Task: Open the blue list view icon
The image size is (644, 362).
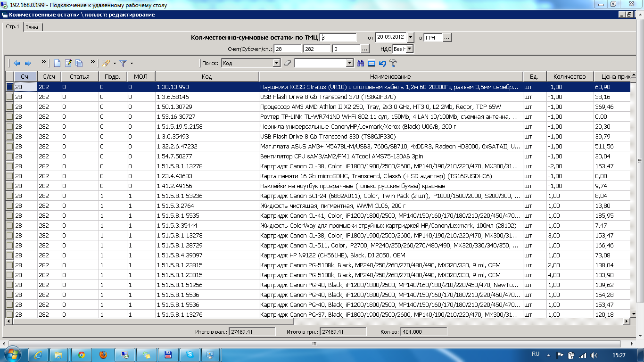Action: point(372,63)
